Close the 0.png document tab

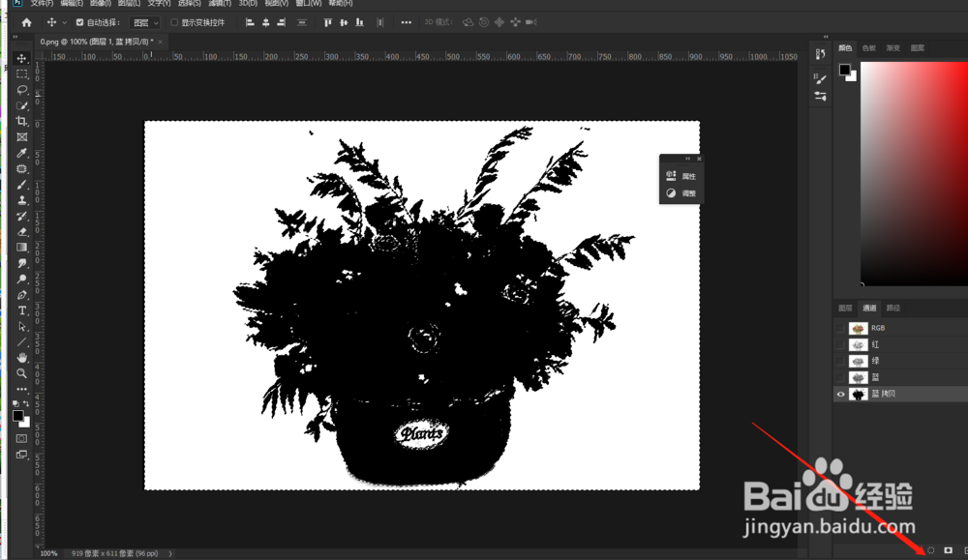pos(160,42)
